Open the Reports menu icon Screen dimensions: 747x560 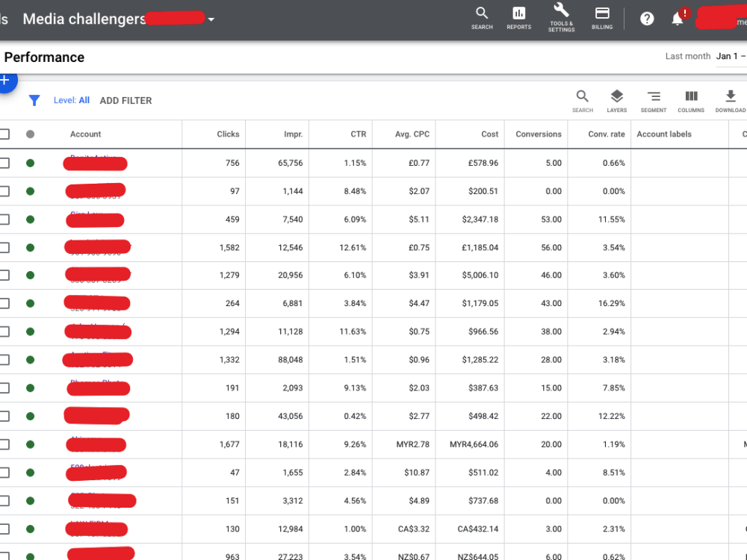[519, 18]
